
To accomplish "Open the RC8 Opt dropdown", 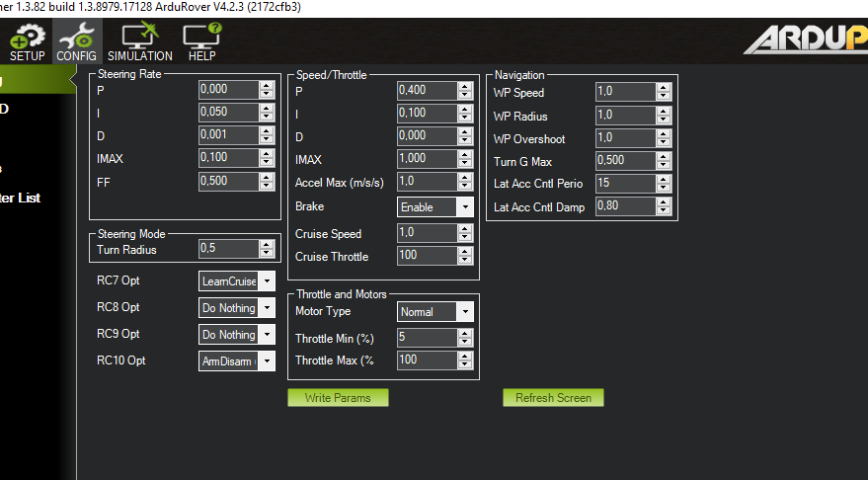I will point(267,308).
